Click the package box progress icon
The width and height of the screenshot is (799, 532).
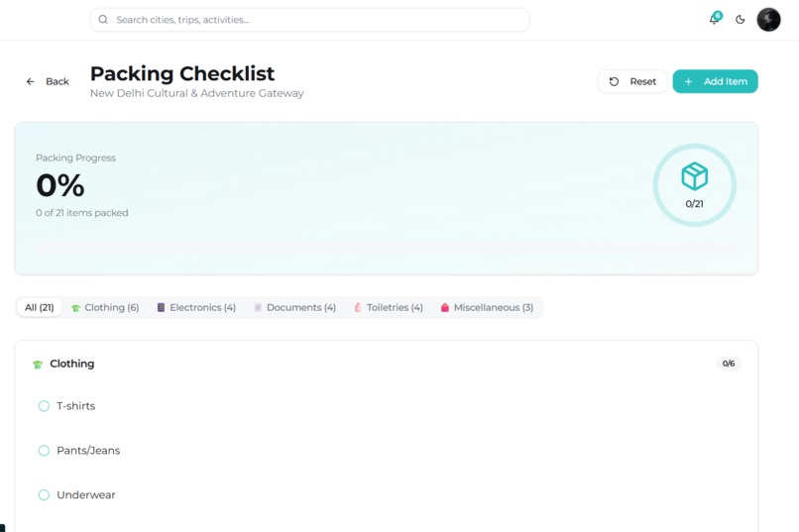pyautogui.click(x=695, y=176)
